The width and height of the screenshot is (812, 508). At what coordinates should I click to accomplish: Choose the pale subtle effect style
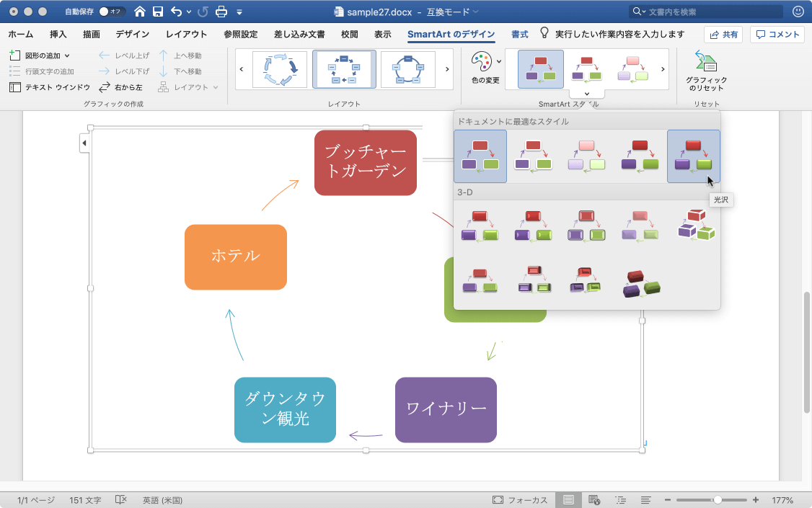click(x=587, y=156)
